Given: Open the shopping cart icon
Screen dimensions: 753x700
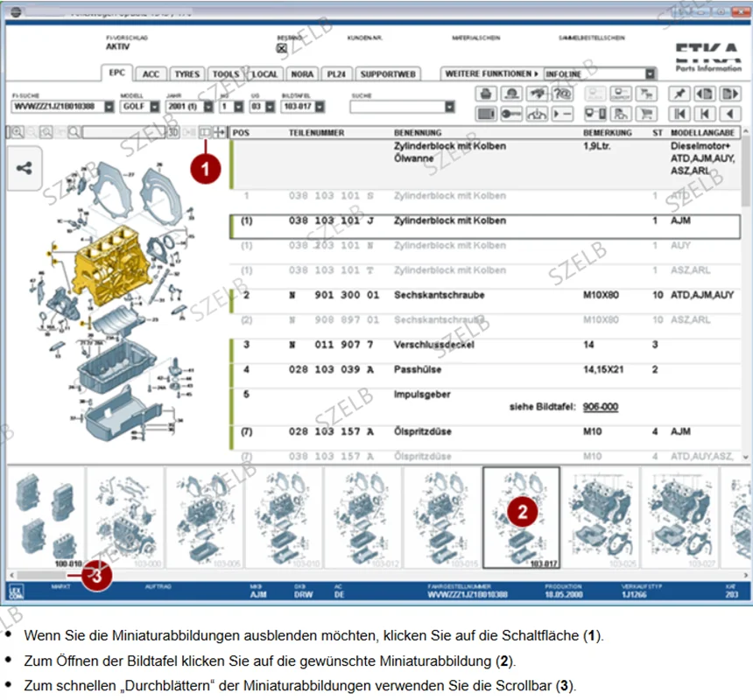Looking at the screenshot, I should 646,114.
